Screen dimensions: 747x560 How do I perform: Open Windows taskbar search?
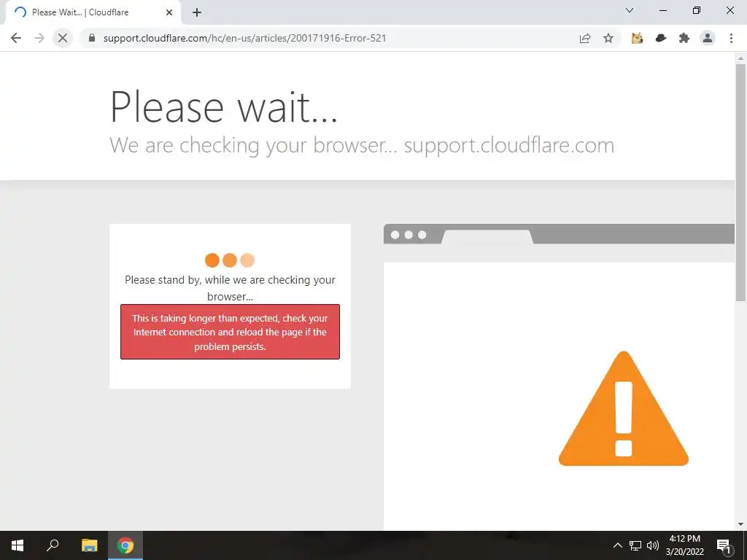tap(53, 545)
